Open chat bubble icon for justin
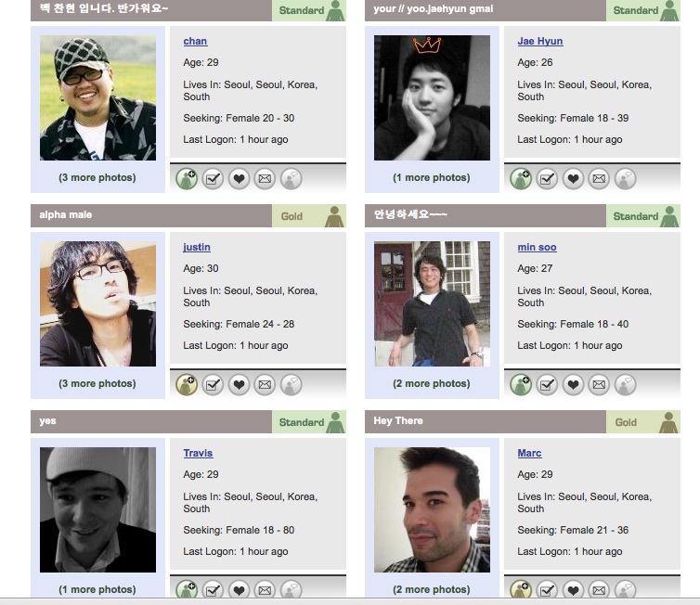 point(292,385)
